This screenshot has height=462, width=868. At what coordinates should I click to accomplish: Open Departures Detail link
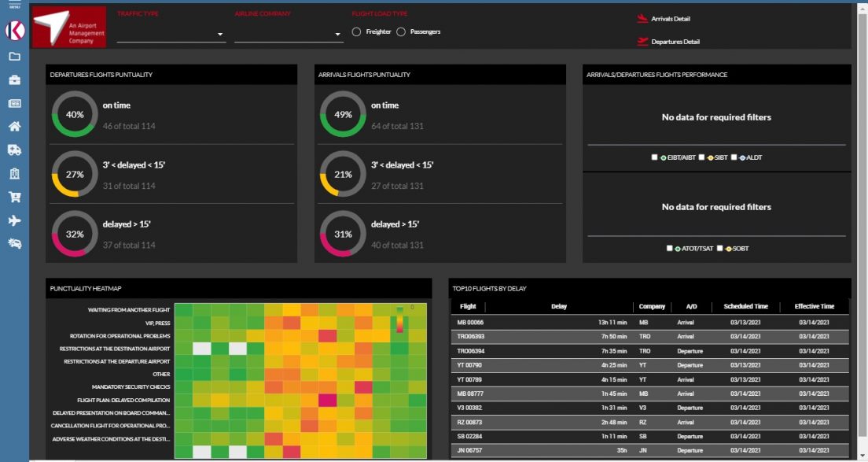(675, 42)
